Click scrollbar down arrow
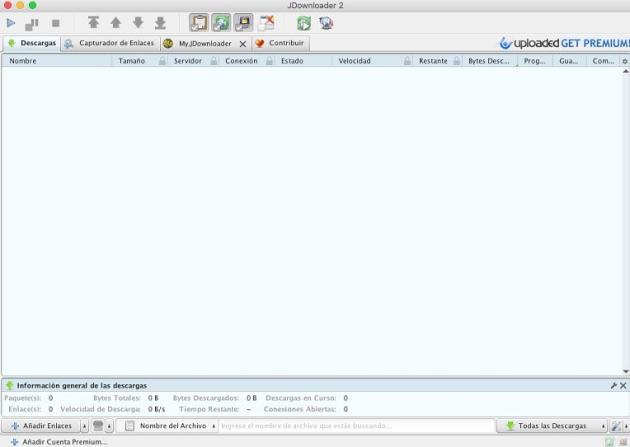630x447 pixels. [626, 371]
